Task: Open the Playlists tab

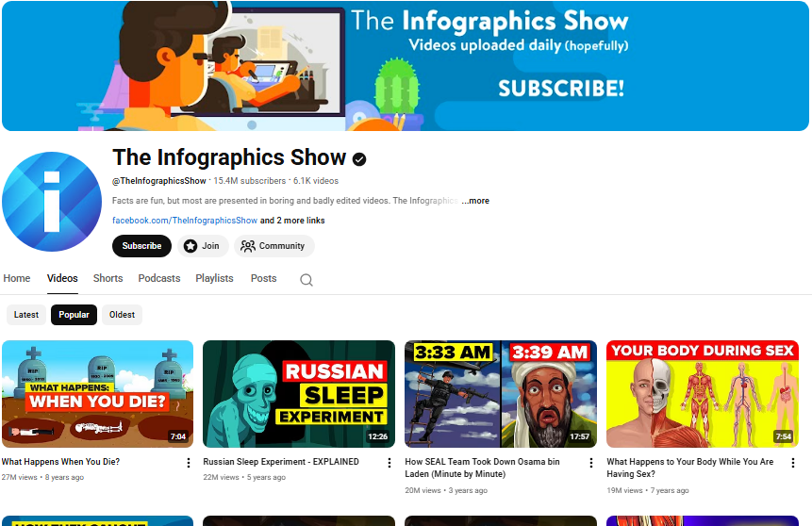Action: click(214, 278)
